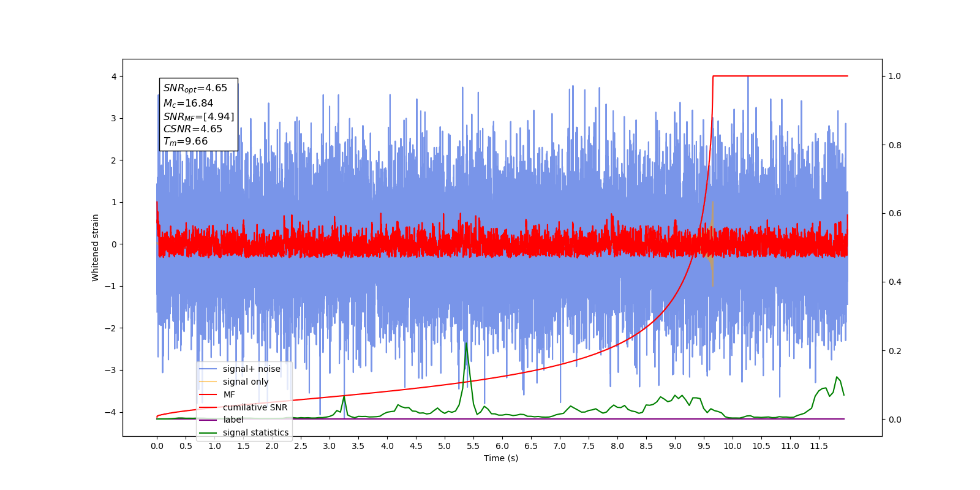The height and width of the screenshot is (490, 980).
Task: Click the −4 tick on the left strain axis
Action: tap(111, 412)
